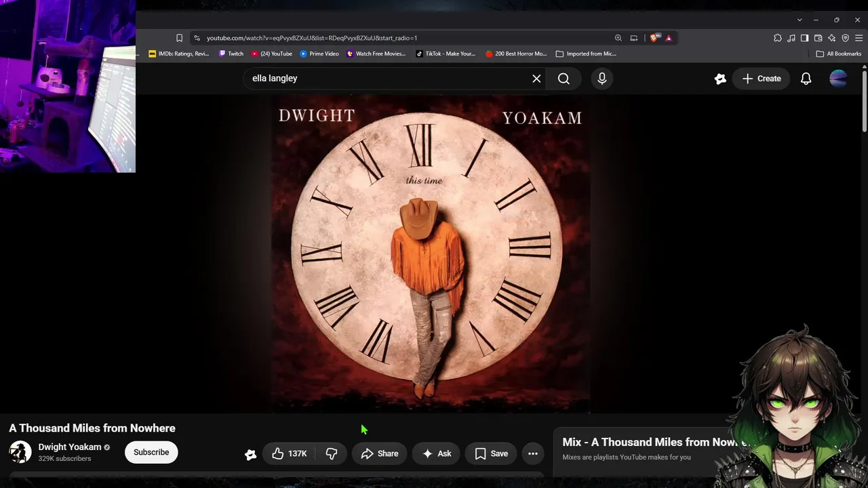The width and height of the screenshot is (868, 488).
Task: Click the '329K subscribers' text
Action: [x=64, y=459]
